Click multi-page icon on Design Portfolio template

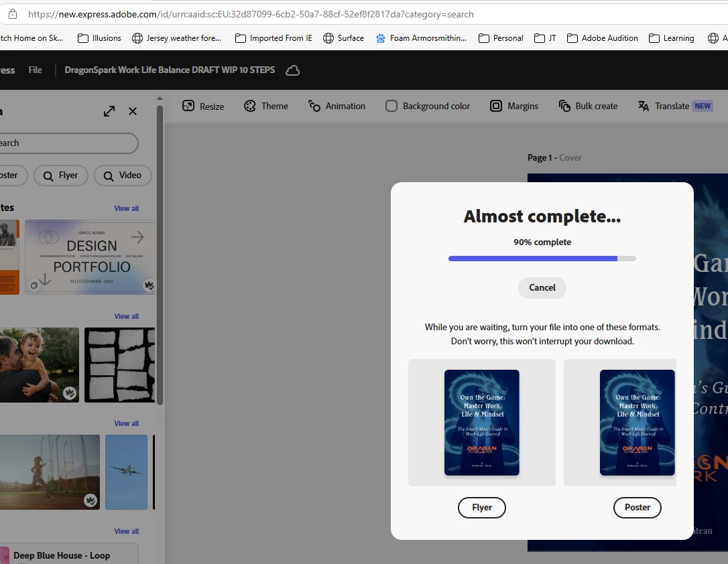[x=34, y=285]
